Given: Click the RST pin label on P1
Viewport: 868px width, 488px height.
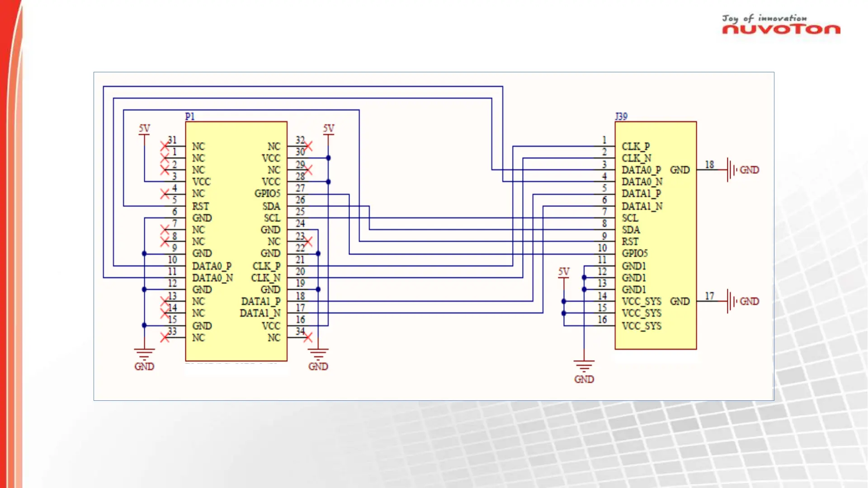Looking at the screenshot, I should click(200, 206).
